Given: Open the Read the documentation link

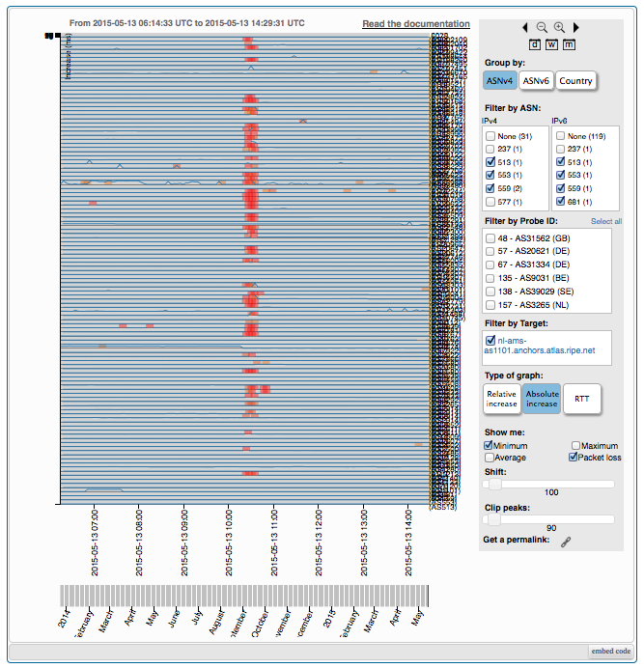Looking at the screenshot, I should pyautogui.click(x=416, y=23).
